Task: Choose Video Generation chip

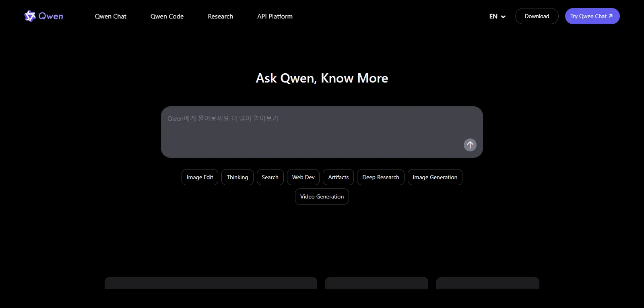Action: click(322, 196)
